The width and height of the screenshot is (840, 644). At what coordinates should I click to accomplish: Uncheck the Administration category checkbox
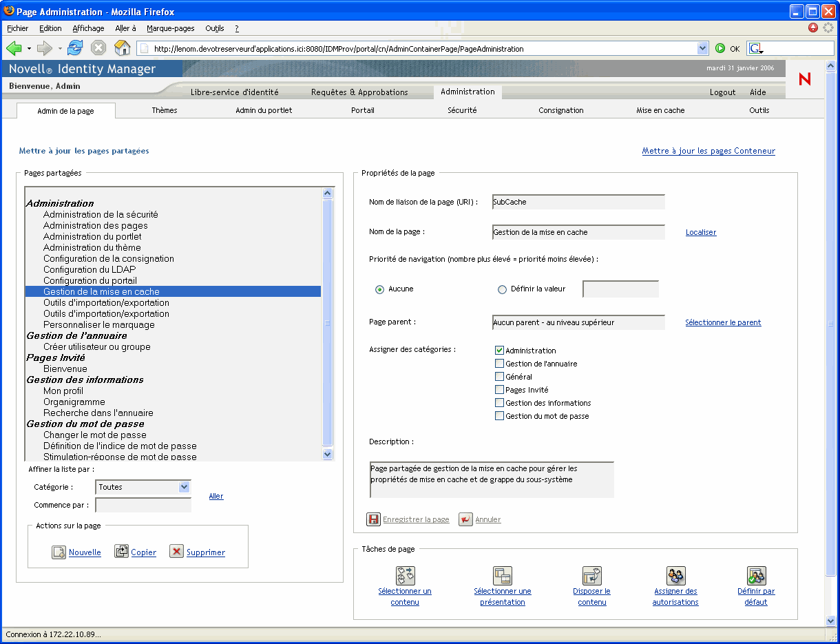coord(500,351)
